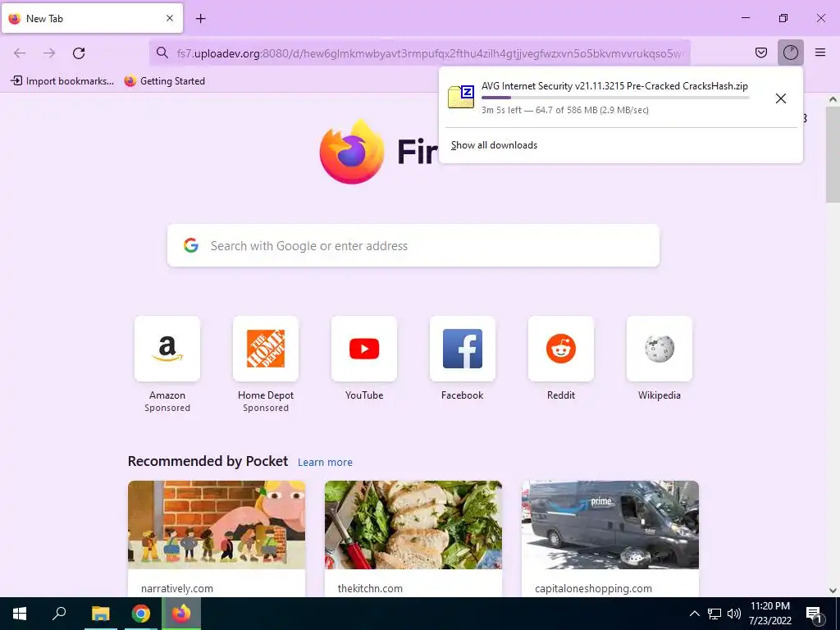The width and height of the screenshot is (840, 630).
Task: Open Windows taskbar search
Action: (59, 614)
